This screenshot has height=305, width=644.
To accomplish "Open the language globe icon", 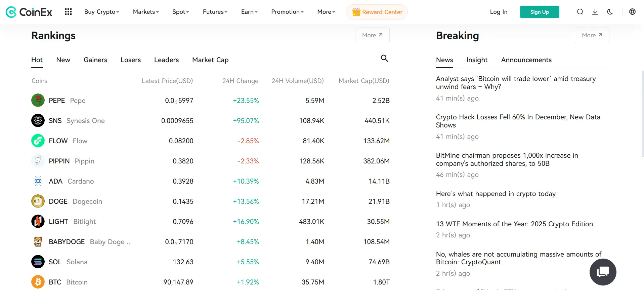I will [632, 12].
